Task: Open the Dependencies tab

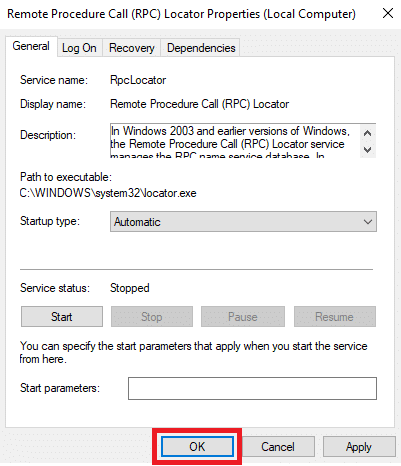Action: pos(201,48)
